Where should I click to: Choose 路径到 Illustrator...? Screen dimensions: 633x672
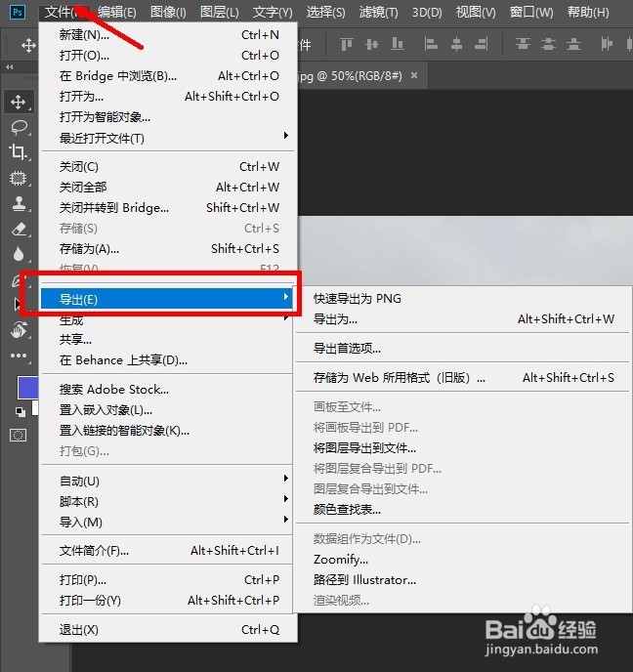(463, 580)
